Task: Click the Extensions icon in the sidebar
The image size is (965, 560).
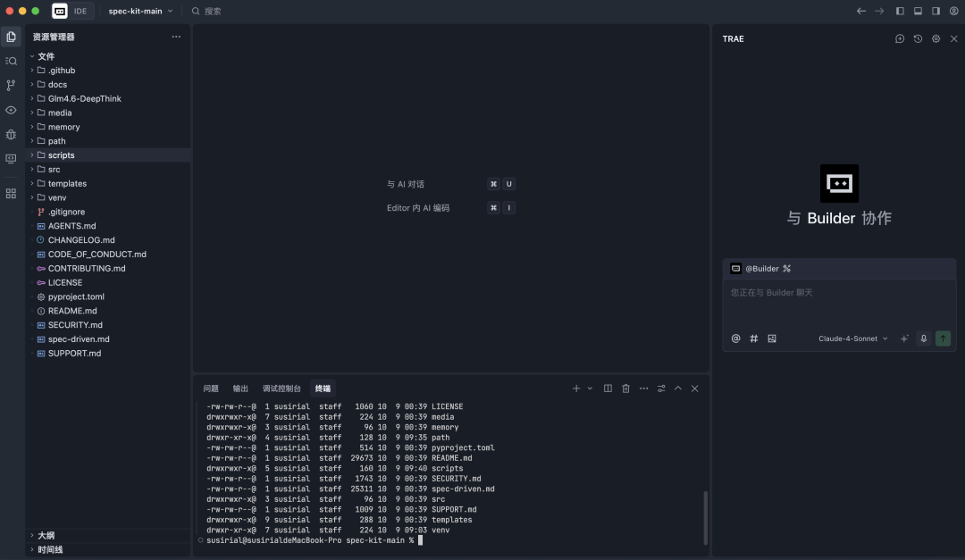Action: (x=11, y=192)
